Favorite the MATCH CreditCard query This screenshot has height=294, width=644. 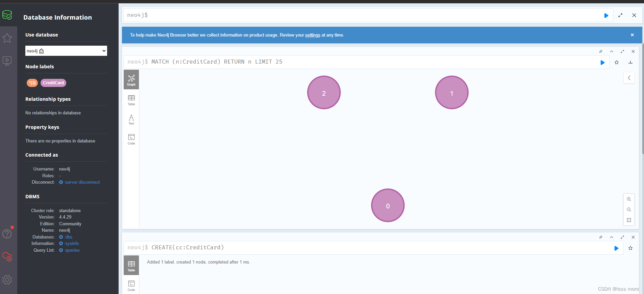pyautogui.click(x=617, y=62)
